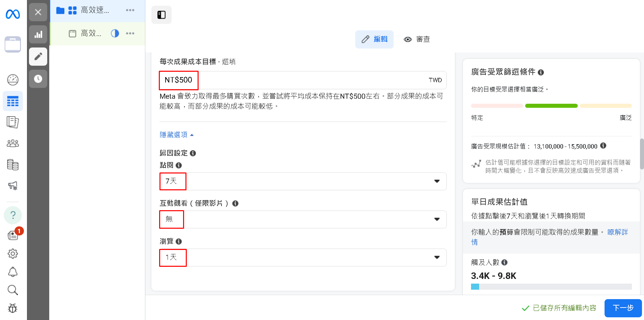Close the editing panel with X

pyautogui.click(x=38, y=12)
